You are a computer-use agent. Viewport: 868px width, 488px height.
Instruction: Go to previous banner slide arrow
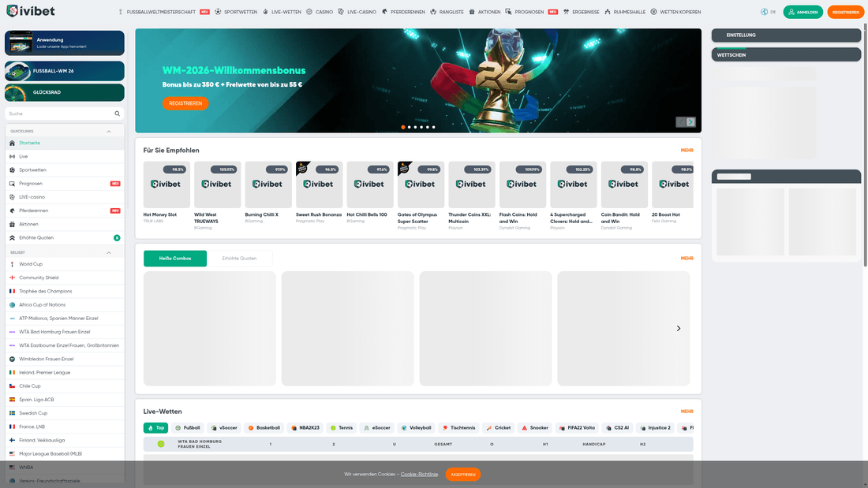(x=681, y=122)
